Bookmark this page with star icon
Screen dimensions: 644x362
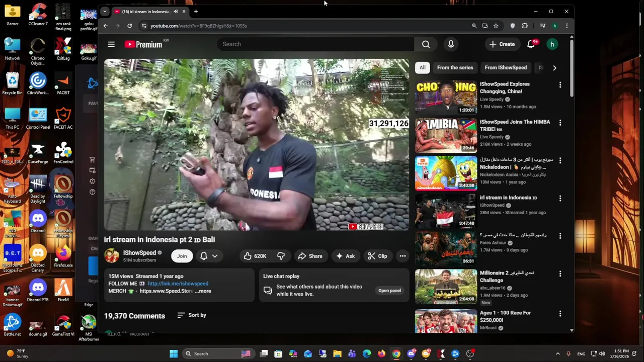(496, 26)
